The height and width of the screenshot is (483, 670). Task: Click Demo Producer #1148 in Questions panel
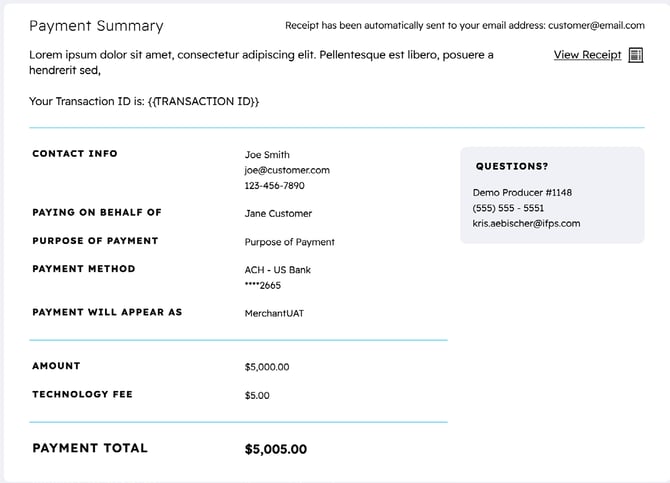coord(522,192)
